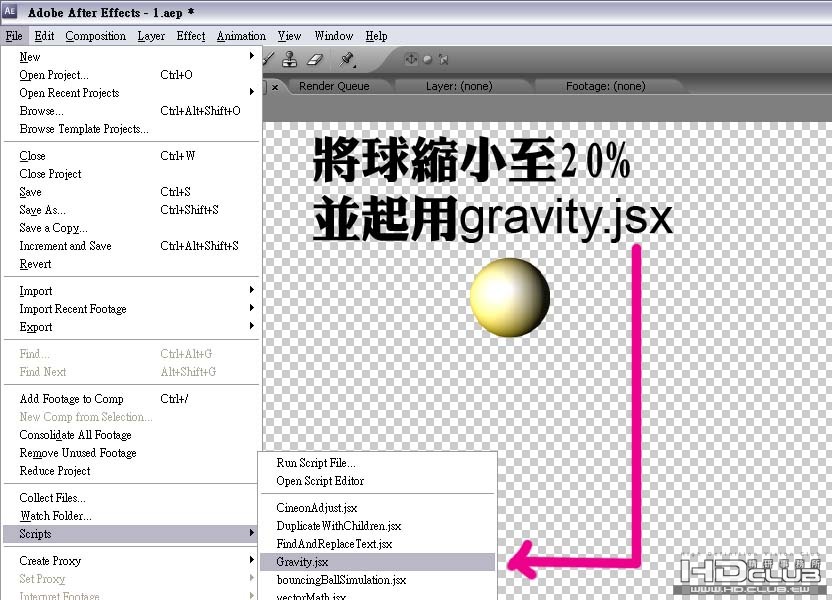This screenshot has width=832, height=600.
Task: Select Browse Template Projects...
Action: pyautogui.click(x=131, y=129)
